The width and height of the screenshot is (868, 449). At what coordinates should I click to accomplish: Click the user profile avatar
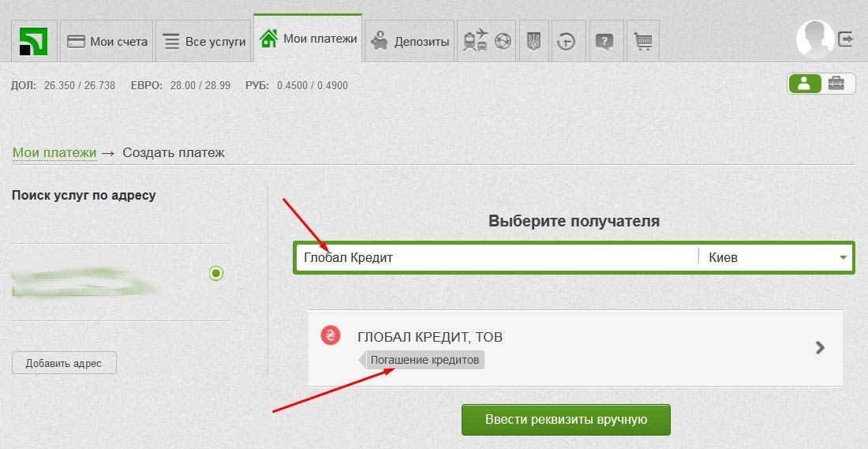815,39
